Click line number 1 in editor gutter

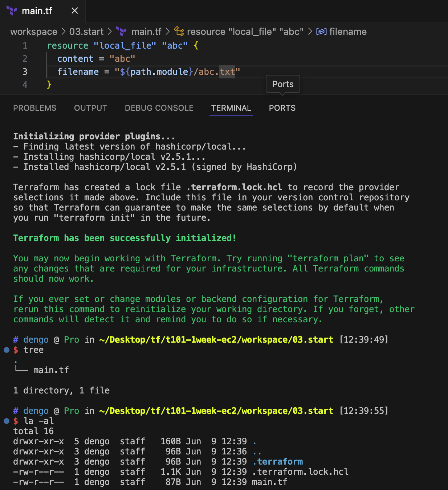(25, 46)
